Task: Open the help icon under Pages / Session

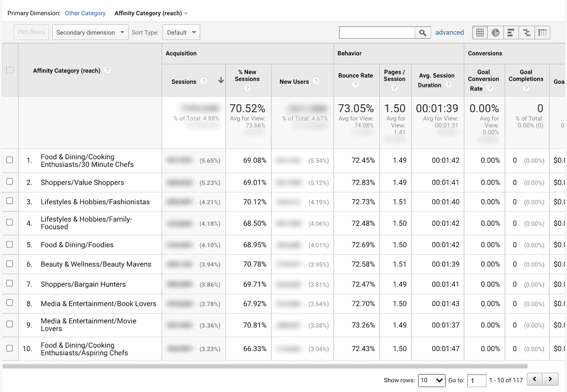Action: coord(395,88)
